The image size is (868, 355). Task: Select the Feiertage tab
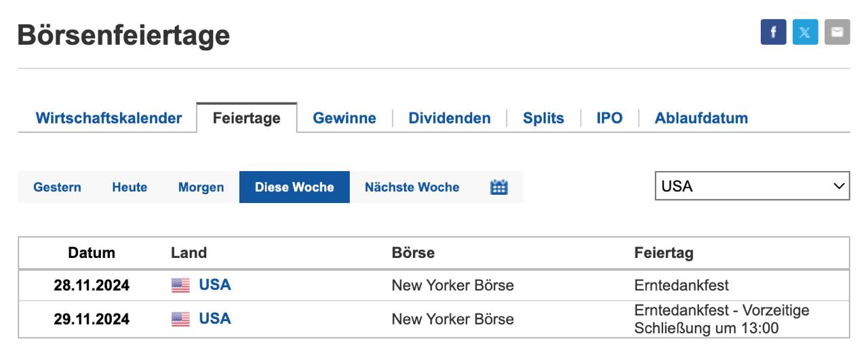coord(247,119)
